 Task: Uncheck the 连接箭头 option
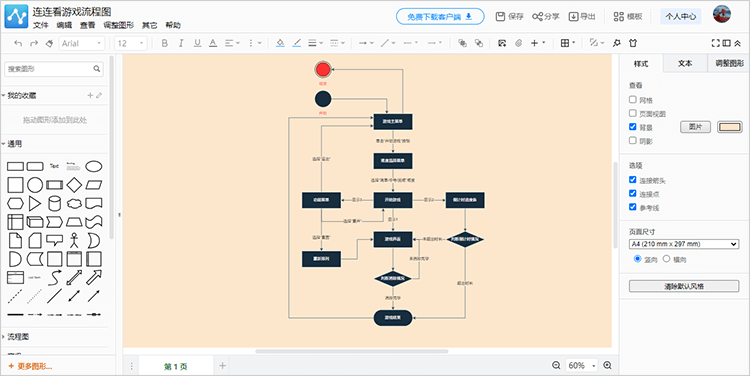(632, 180)
